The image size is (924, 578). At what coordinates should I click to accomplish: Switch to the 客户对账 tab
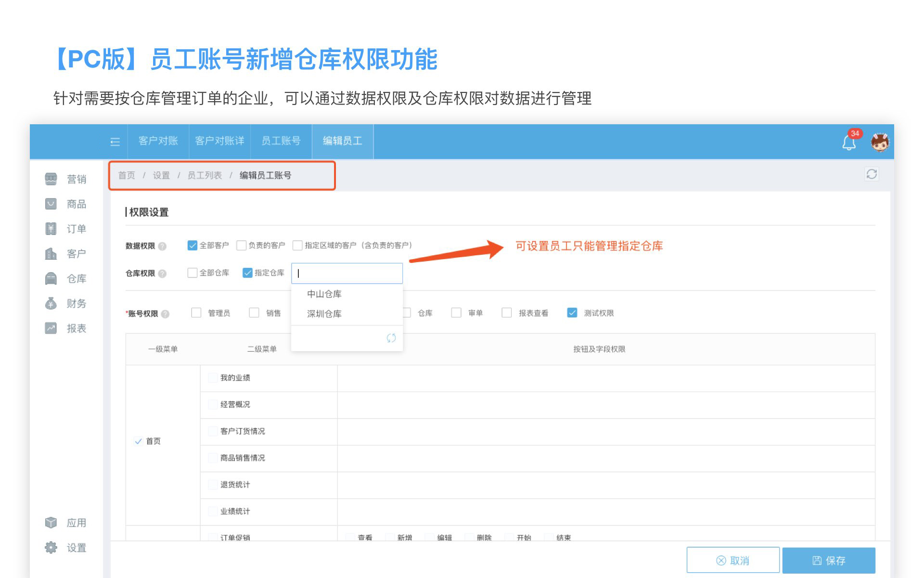(x=158, y=141)
